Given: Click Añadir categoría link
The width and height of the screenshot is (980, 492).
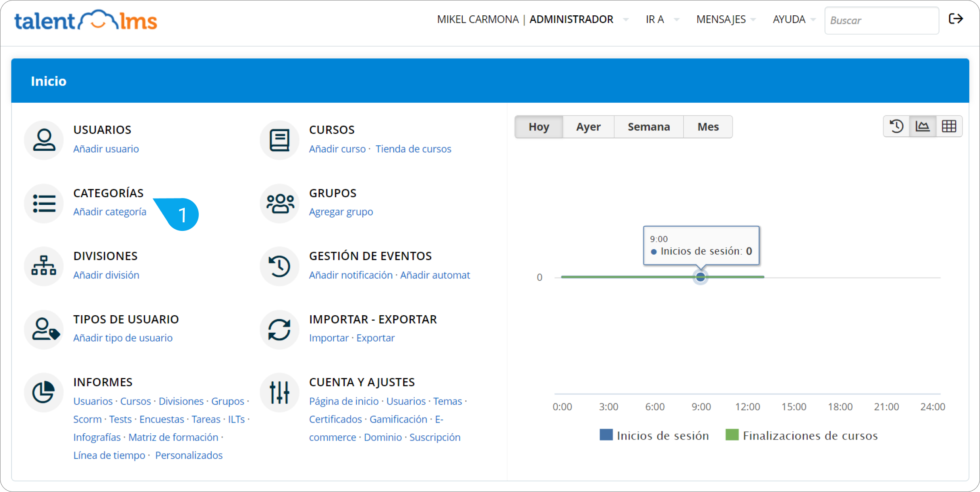Looking at the screenshot, I should 109,212.
